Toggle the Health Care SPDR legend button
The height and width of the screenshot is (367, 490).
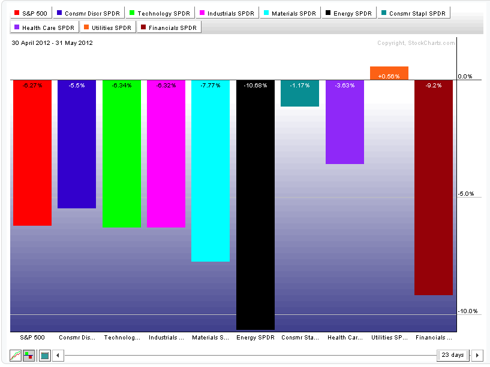point(45,27)
